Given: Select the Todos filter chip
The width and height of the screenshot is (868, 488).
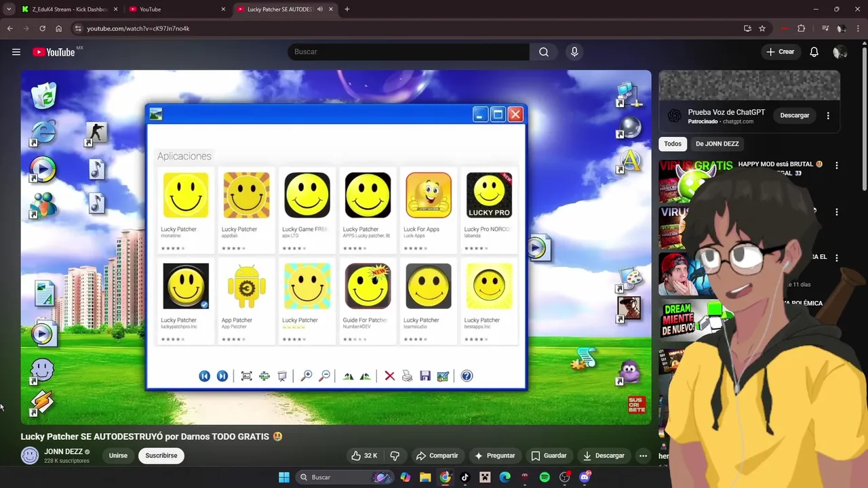Looking at the screenshot, I should click(673, 144).
